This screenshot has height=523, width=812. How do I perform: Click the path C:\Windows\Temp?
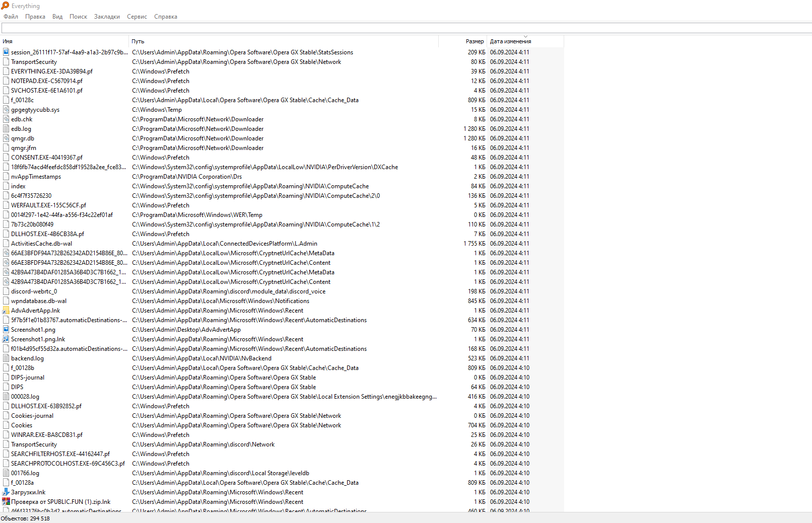point(157,110)
